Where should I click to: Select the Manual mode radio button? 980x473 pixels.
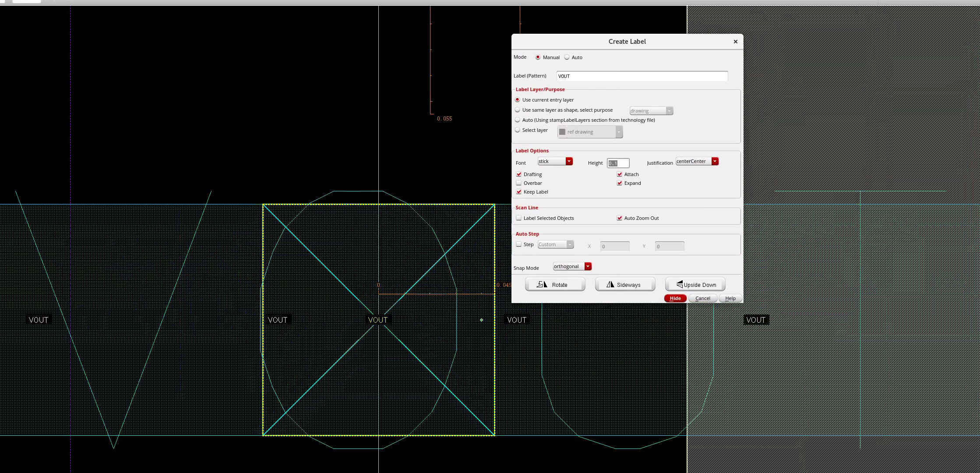[538, 57]
